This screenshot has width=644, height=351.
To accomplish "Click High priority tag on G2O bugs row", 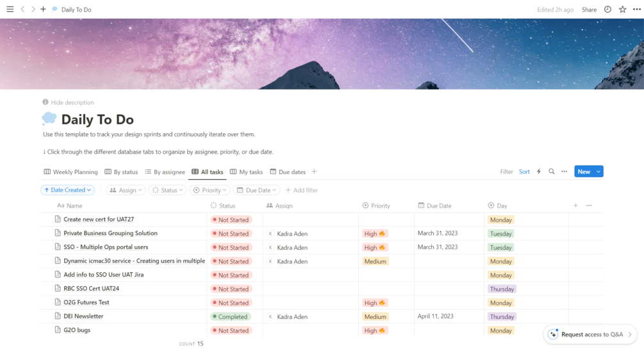I will click(x=374, y=331).
